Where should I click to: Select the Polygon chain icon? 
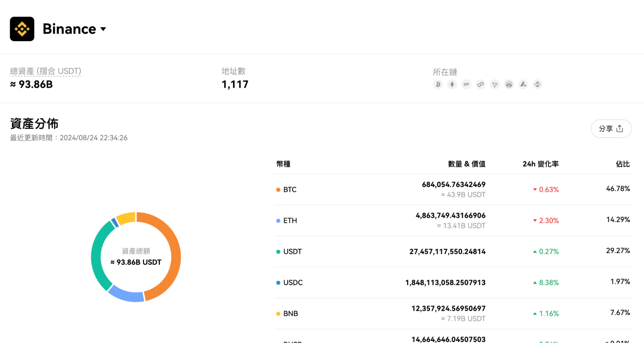[480, 84]
